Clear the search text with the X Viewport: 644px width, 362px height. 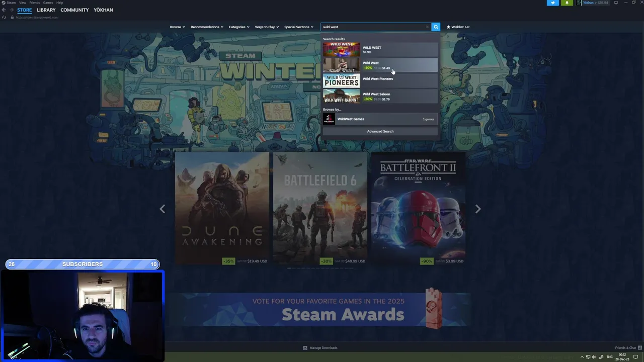coord(427,27)
